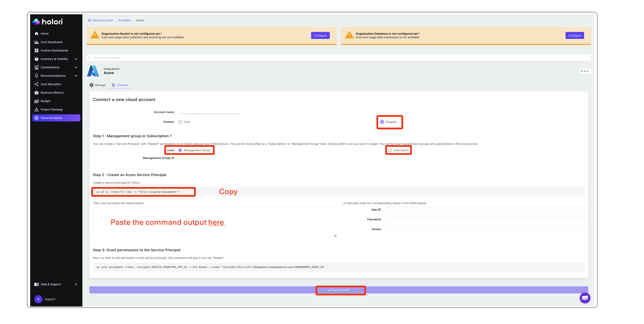Image resolution: width=644 pixels, height=324 pixels.
Task: Click the search magnifier icon
Action: [x=90, y=57]
